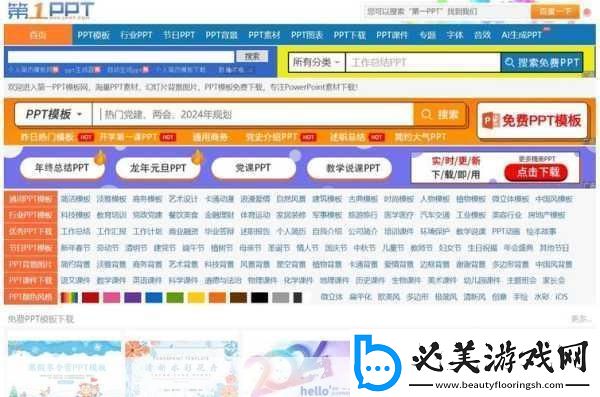Open the 中国风背景 link

pos(554,264)
